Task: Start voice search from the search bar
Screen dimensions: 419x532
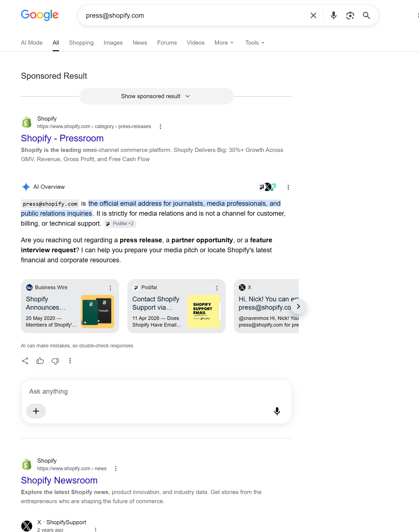Action: click(334, 16)
